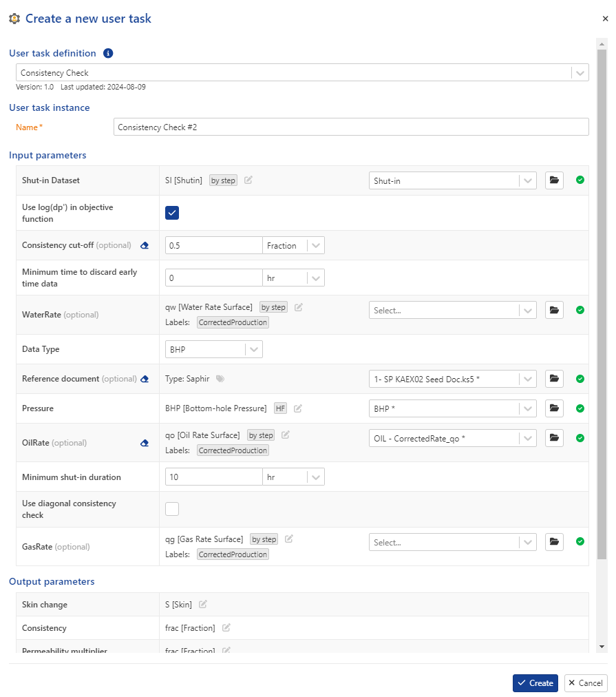
Task: Click the Create button
Action: point(535,683)
